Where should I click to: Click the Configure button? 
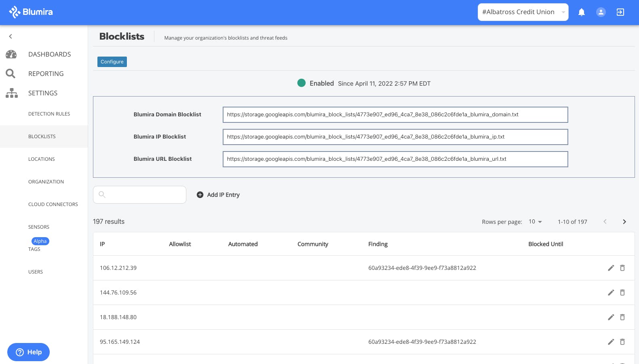coord(112,62)
